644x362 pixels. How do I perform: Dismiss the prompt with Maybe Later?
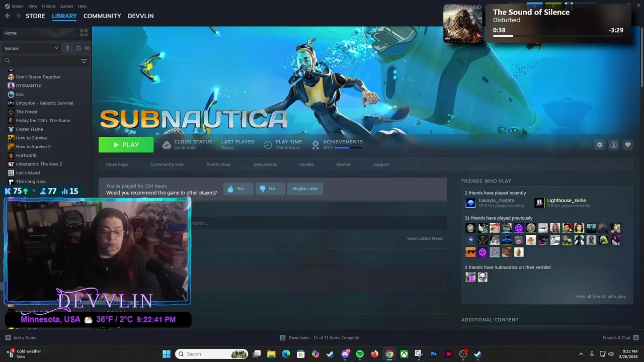(305, 189)
